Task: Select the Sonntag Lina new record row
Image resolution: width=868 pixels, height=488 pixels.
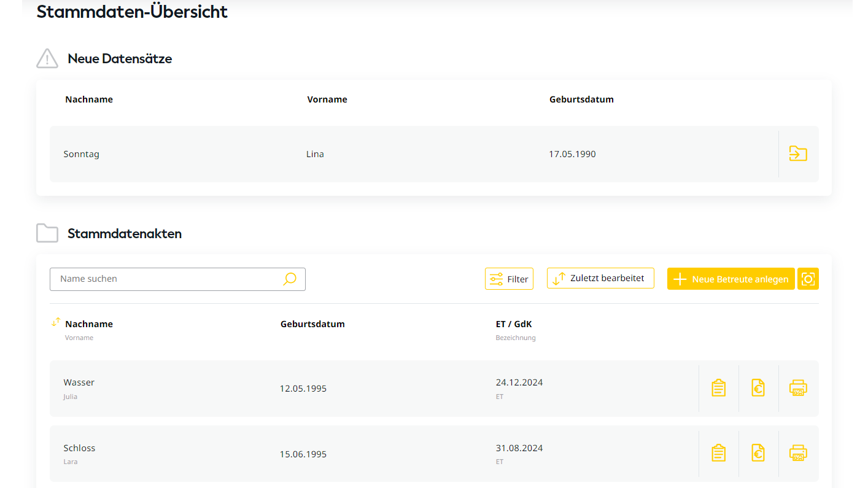Action: coord(368,154)
